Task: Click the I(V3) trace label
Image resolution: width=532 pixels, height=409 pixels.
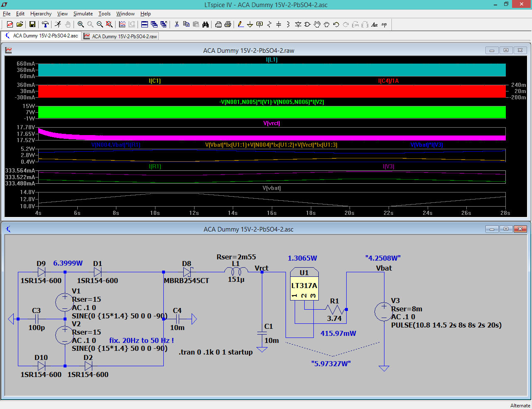Action: point(388,167)
